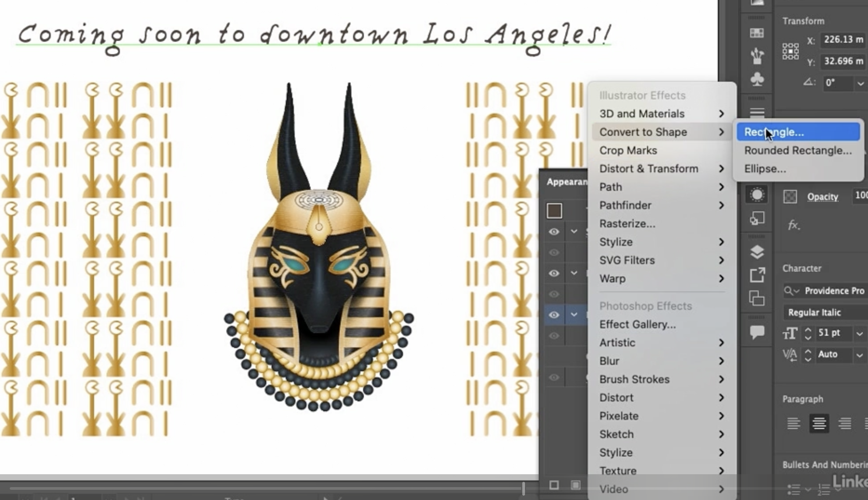Open the Swatches panel icon
This screenshot has width=868, height=500.
click(x=757, y=33)
